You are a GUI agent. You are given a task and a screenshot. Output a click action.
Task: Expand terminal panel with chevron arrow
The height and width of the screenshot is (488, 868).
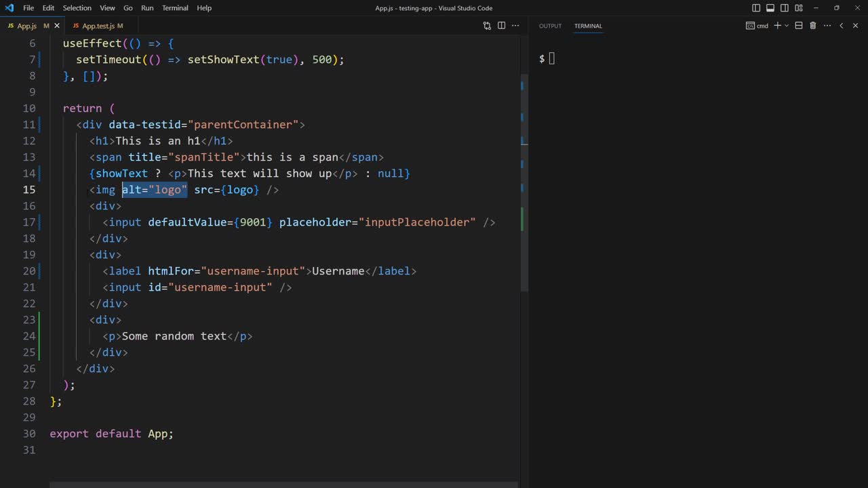(x=842, y=26)
